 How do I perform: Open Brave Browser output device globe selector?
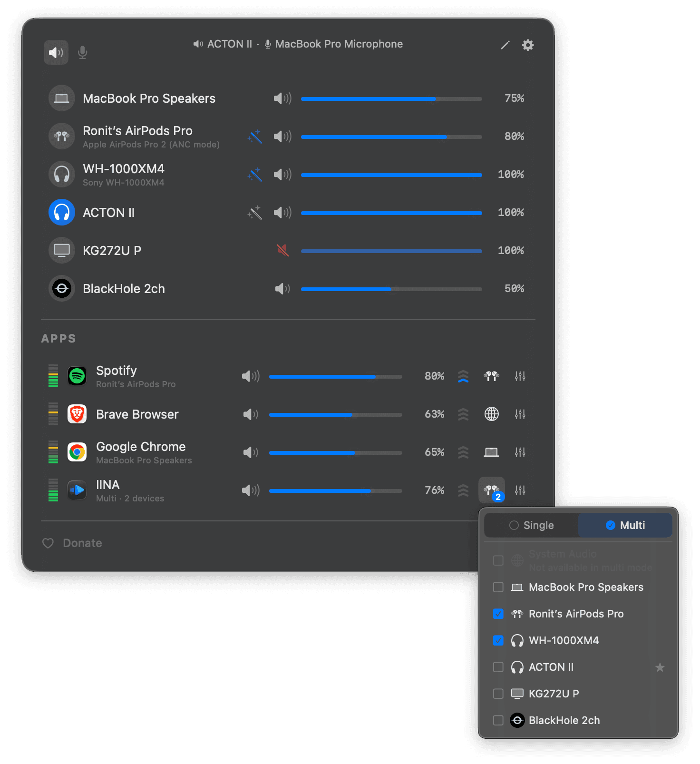click(492, 414)
